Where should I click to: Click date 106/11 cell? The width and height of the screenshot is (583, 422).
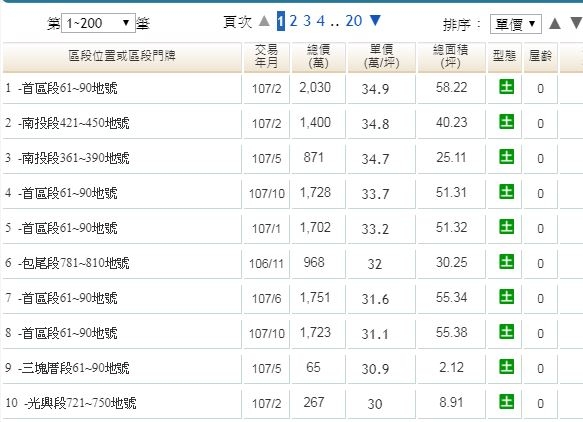pos(266,264)
